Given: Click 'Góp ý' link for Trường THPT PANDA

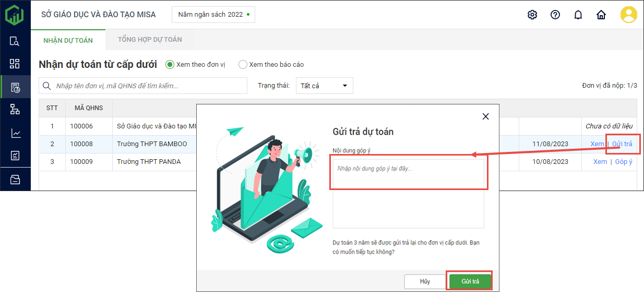Looking at the screenshot, I should coord(624,162).
